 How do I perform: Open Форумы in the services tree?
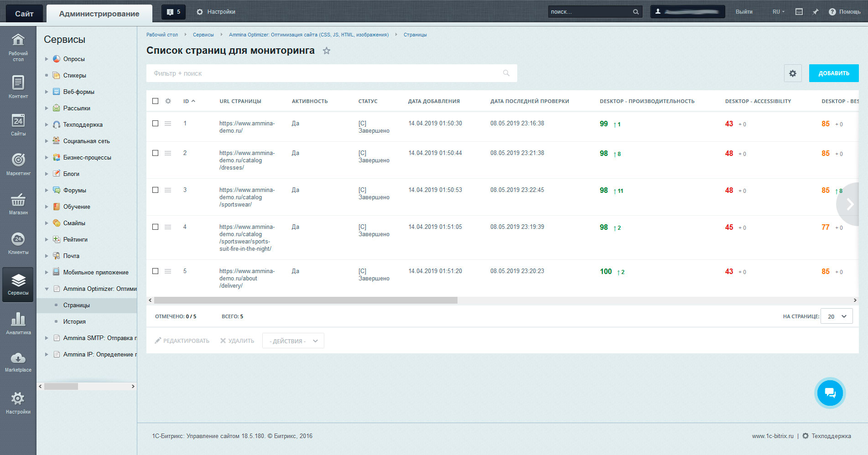click(x=75, y=190)
